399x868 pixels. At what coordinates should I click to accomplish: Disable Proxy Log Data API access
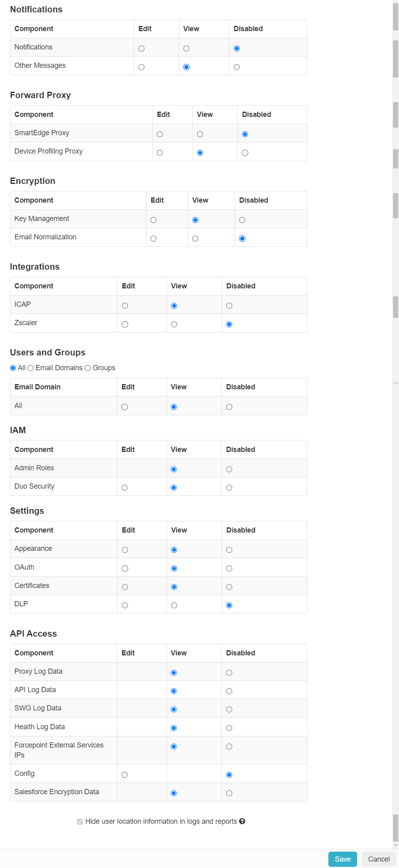tap(229, 673)
